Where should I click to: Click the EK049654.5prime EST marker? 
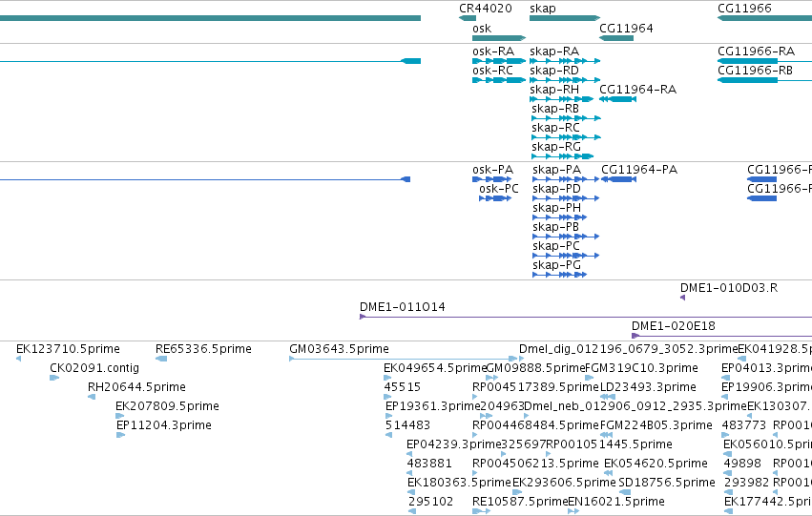387,378
